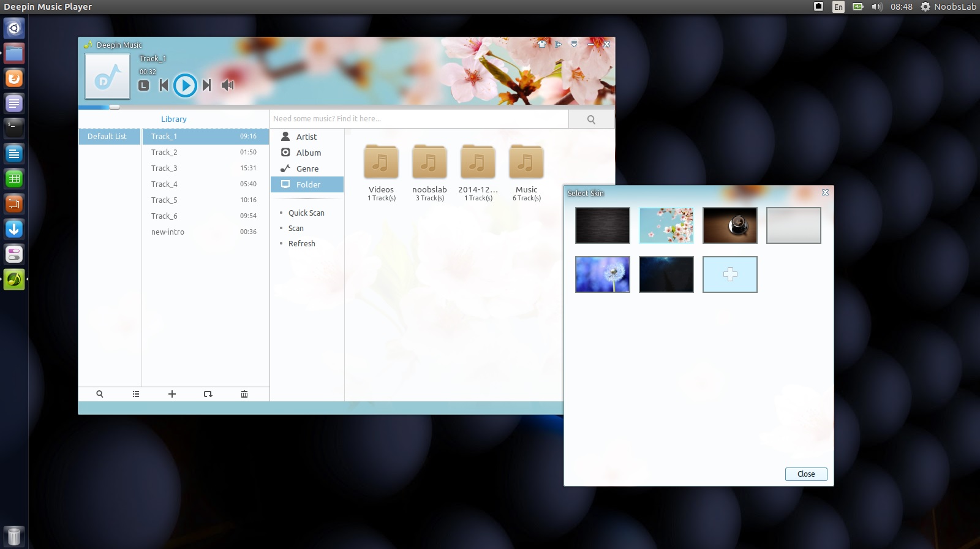
Task: Add music with the plus icon
Action: coord(172,394)
